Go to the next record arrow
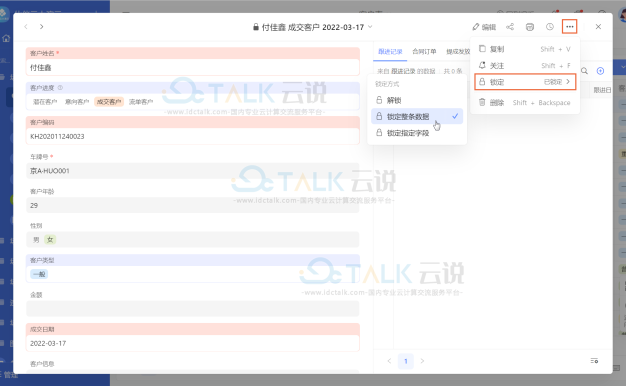 pyautogui.click(x=42, y=27)
